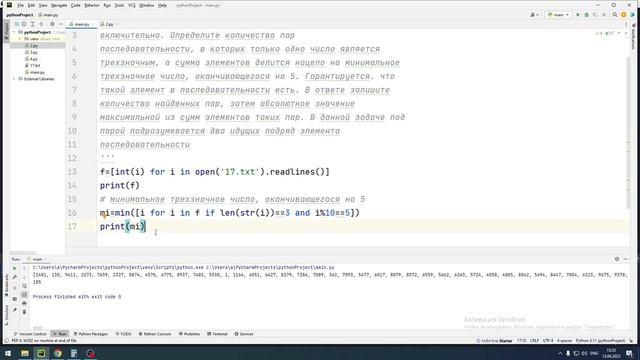Image resolution: width=640 pixels, height=360 pixels.
Task: Click the pin tab icon in Run panel
Action: [x=15, y=310]
